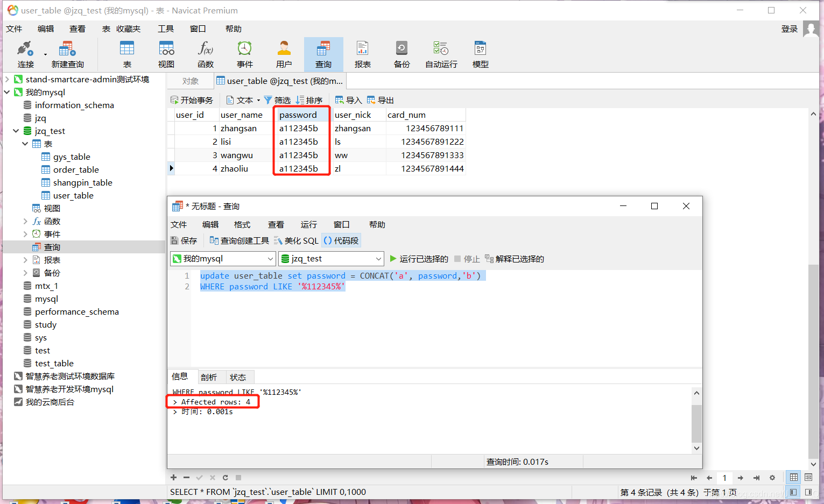824x504 pixels.
Task: Open the Report toolbar icon
Action: coord(363,54)
